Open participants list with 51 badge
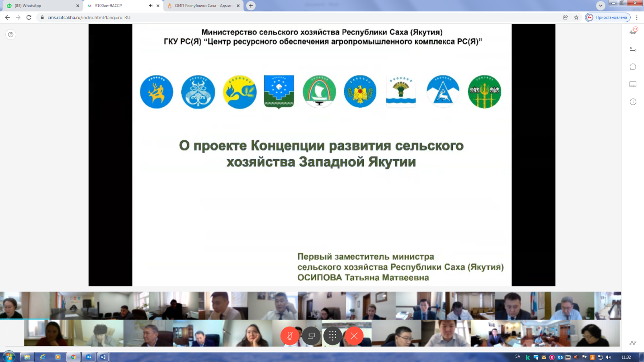Screen dimensions: 644x362 click(x=633, y=31)
